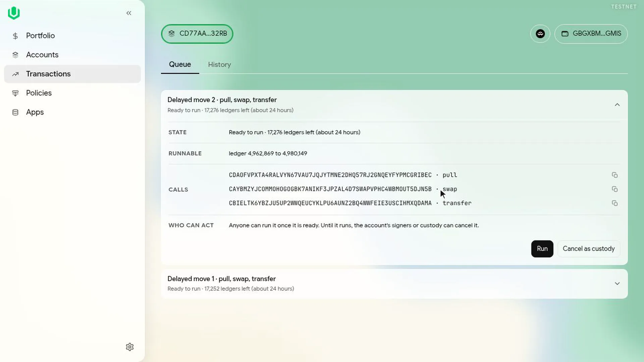Click the trend arrow icon beside Transactions
The height and width of the screenshot is (362, 644).
pyautogui.click(x=15, y=74)
